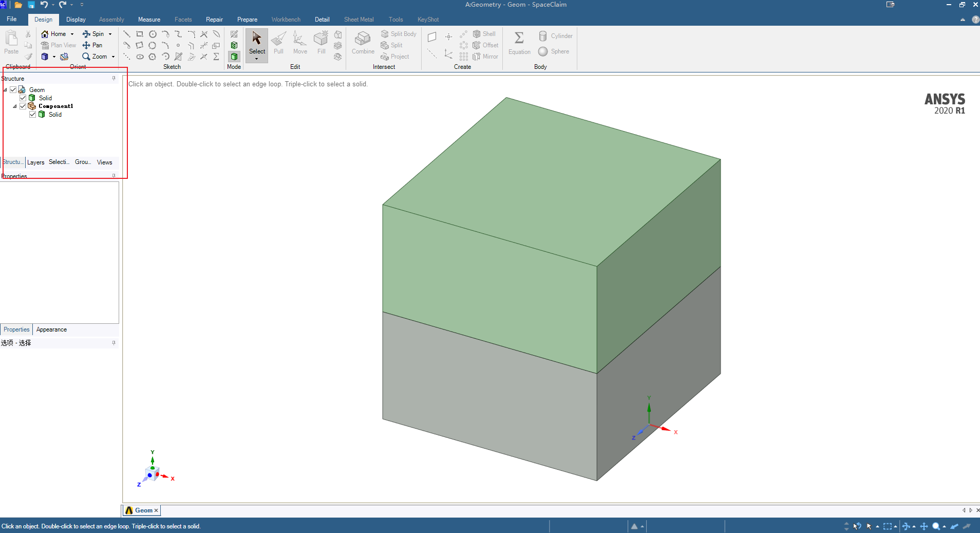Click the Plan View button
The width and height of the screenshot is (980, 533).
coord(59,45)
